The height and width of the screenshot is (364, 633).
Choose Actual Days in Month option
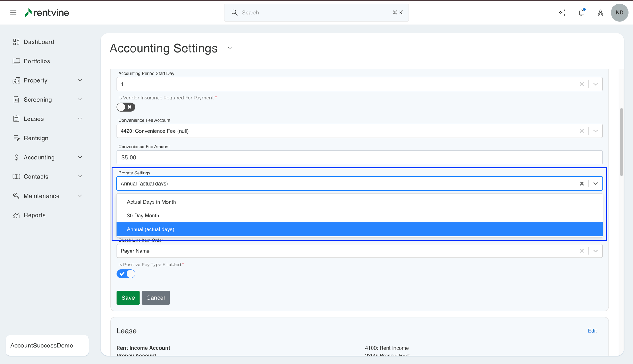pos(151,202)
